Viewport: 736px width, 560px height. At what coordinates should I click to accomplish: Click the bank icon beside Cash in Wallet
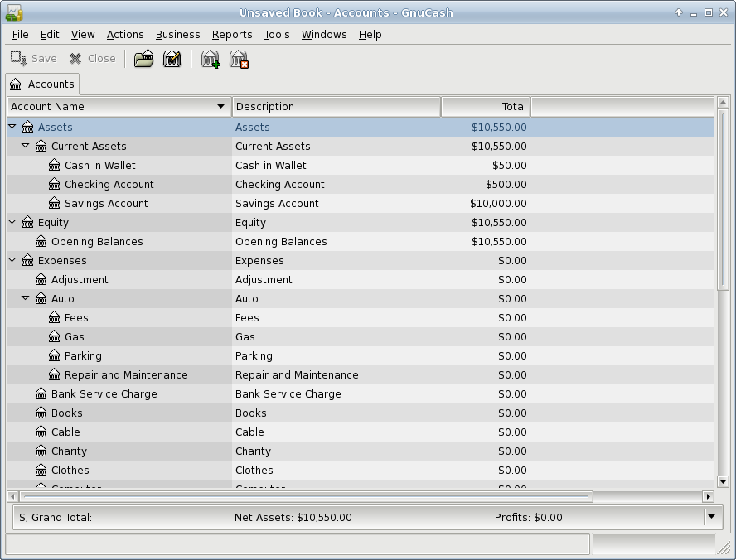(54, 165)
